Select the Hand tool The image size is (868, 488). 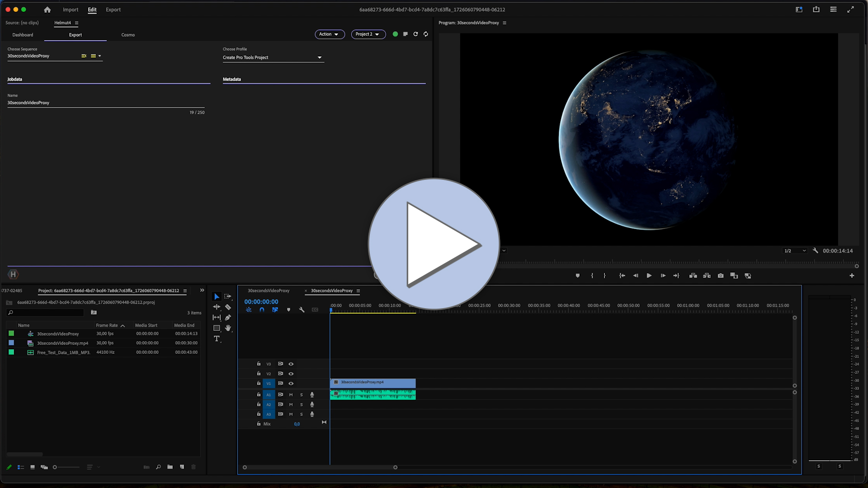(228, 328)
